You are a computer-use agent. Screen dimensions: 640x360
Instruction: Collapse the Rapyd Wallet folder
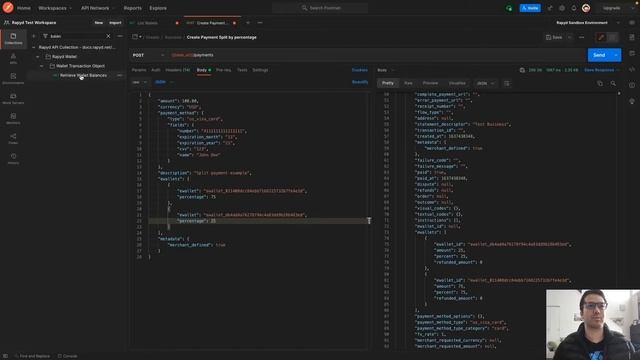pyautogui.click(x=38, y=57)
